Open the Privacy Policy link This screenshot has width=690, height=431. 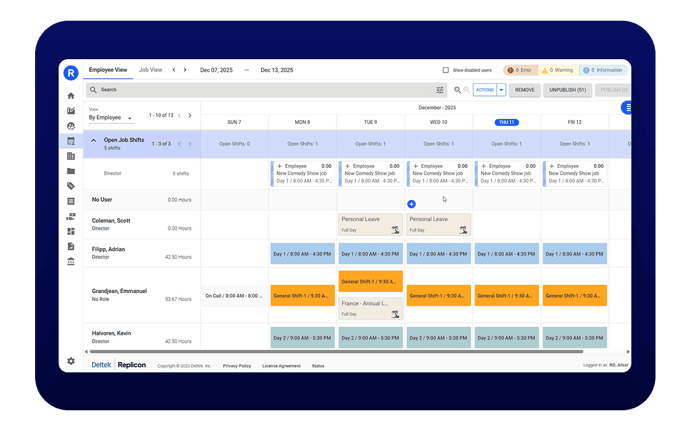point(237,366)
